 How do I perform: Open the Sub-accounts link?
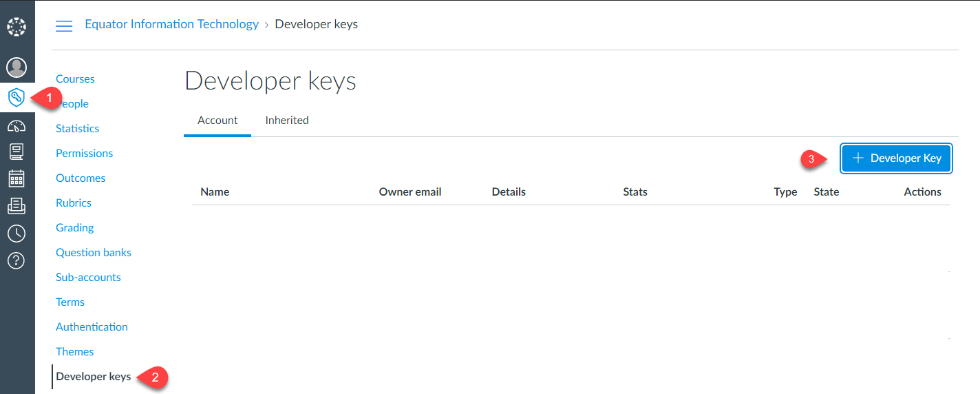(88, 278)
